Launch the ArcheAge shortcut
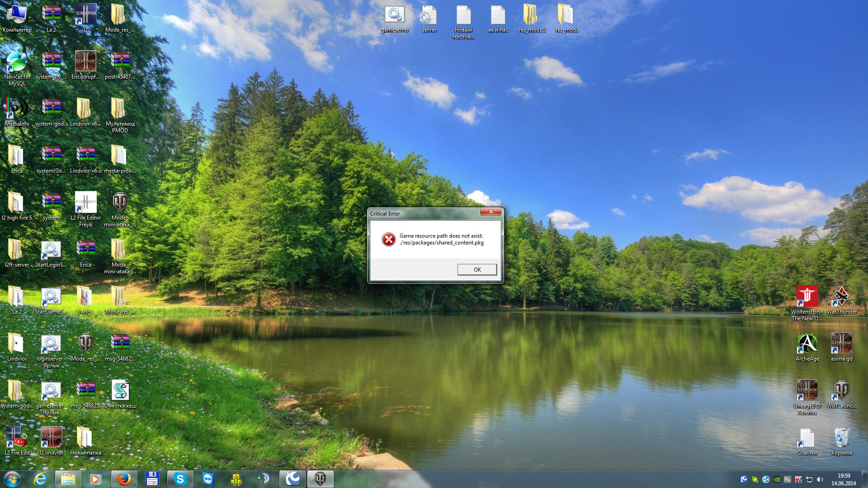The image size is (868, 488). coord(807,347)
